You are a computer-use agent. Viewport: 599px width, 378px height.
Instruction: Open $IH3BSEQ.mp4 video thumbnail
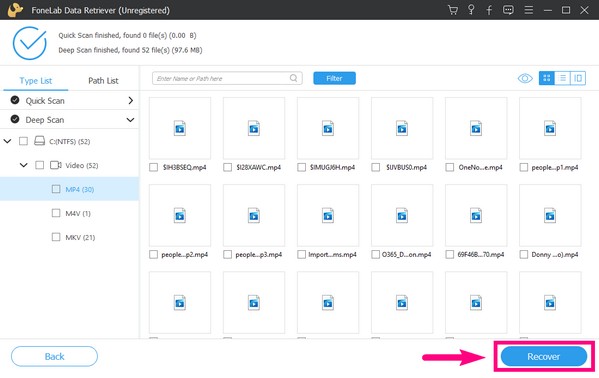180,128
